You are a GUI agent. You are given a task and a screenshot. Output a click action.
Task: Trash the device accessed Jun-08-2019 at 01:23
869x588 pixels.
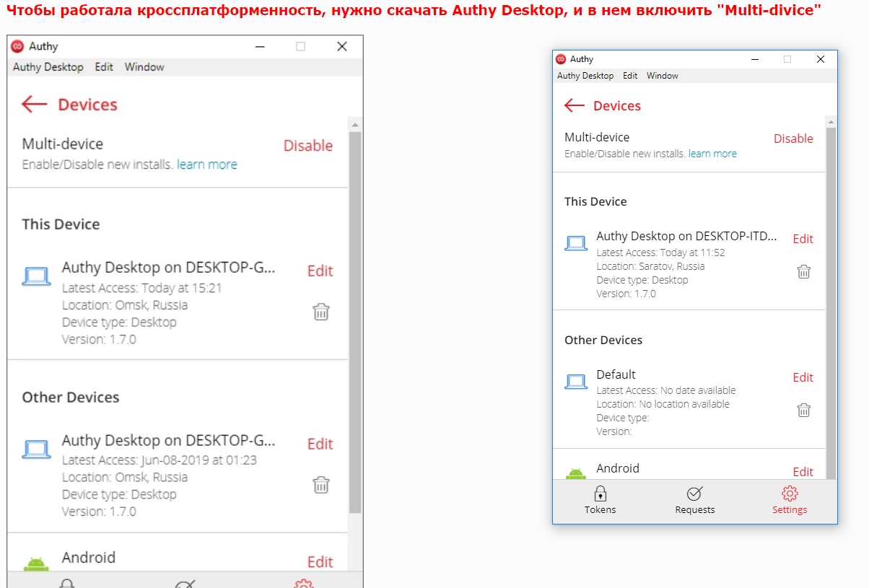[321, 484]
